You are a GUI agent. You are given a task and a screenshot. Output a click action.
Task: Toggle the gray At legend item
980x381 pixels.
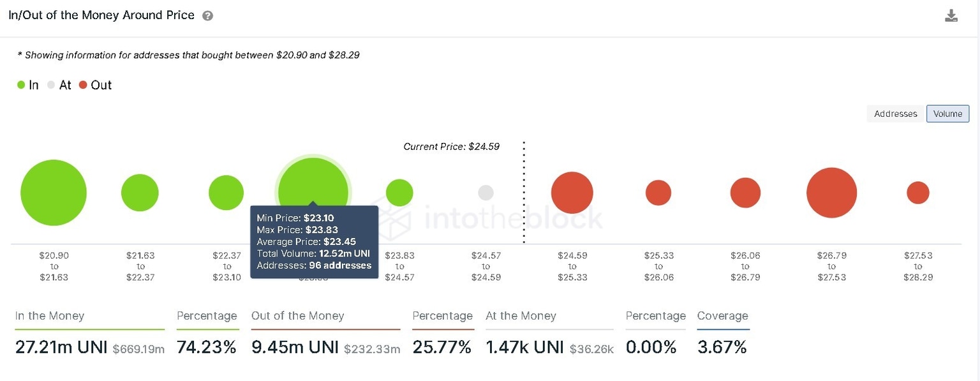point(59,85)
